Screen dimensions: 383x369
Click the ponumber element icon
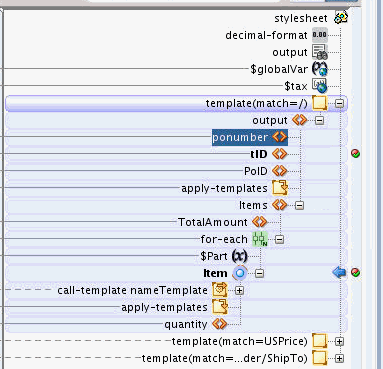click(x=279, y=137)
